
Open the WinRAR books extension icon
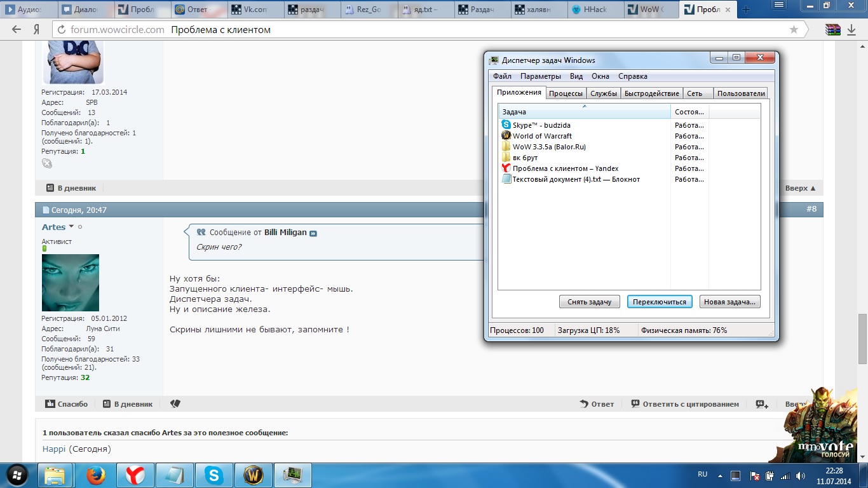tap(833, 29)
